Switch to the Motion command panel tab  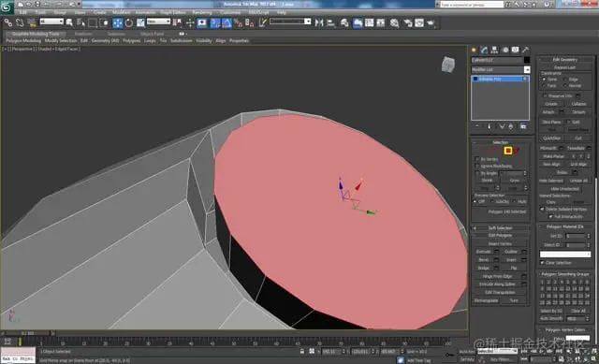click(x=505, y=50)
